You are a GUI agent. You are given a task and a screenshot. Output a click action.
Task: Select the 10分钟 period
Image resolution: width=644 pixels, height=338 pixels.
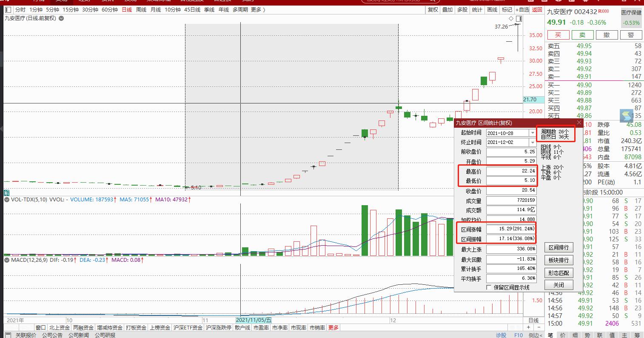(172, 10)
